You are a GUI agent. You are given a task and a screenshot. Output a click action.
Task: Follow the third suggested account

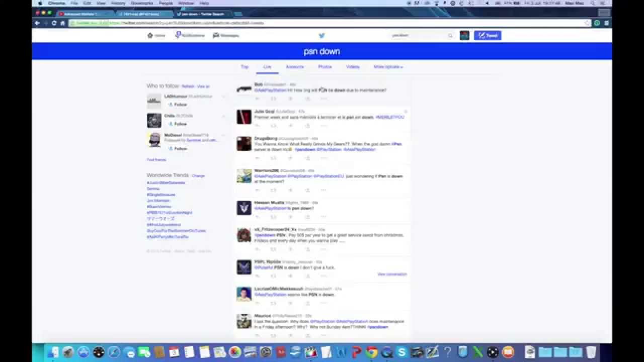tap(178, 148)
